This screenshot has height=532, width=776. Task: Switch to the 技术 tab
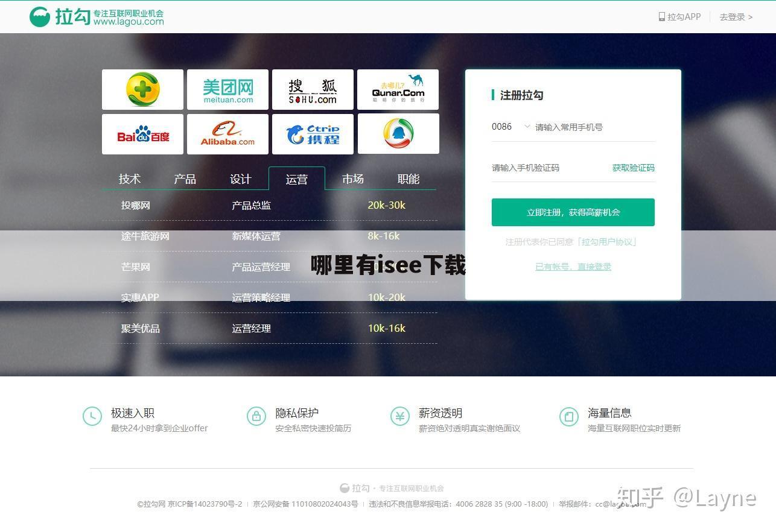(130, 179)
